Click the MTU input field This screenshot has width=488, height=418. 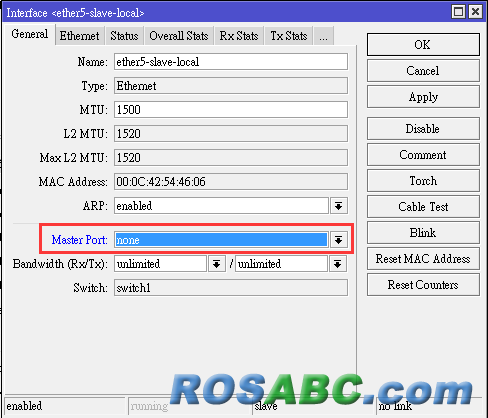coord(231,110)
